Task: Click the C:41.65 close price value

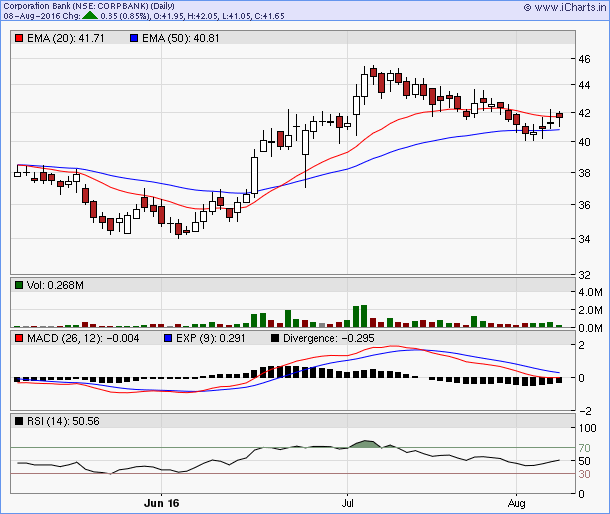Action: (270, 16)
